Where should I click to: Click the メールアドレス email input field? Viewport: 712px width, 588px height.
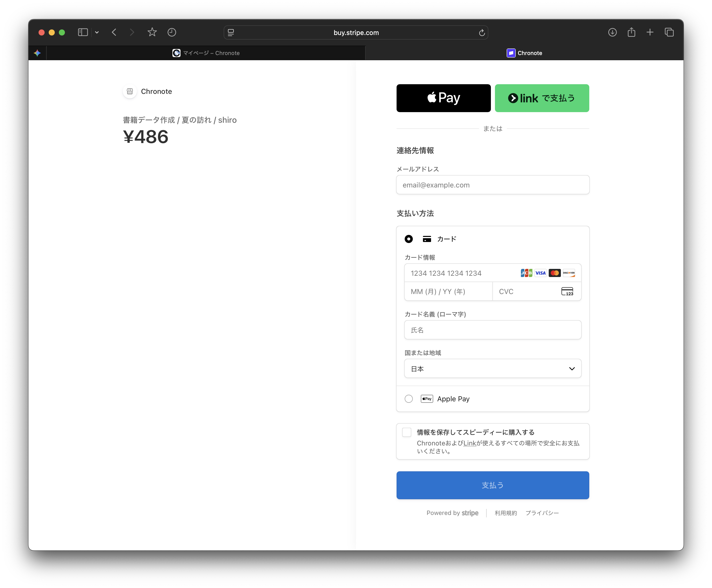(493, 185)
